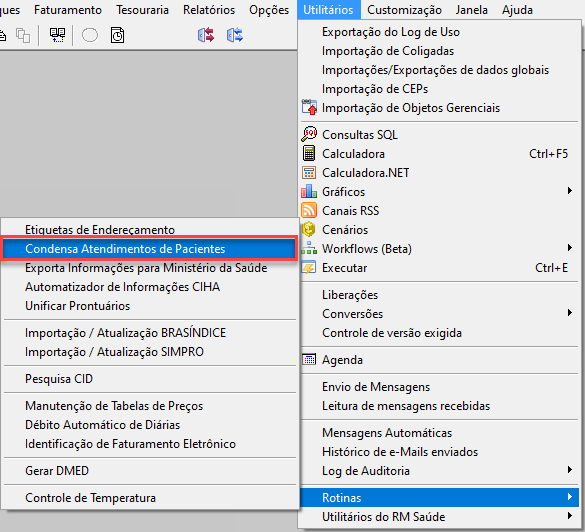
Task: Open the Opções menu
Action: 269,10
